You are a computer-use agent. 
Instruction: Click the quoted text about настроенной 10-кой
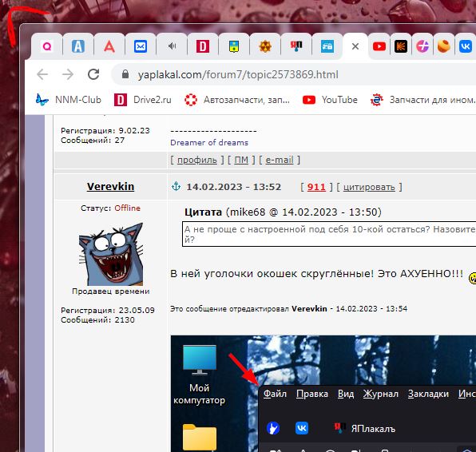329,234
